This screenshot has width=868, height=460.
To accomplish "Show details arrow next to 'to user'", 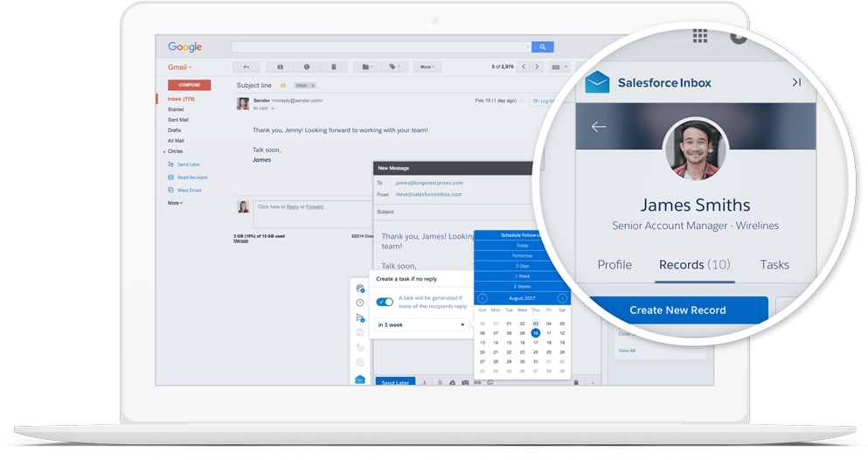I will (x=273, y=108).
